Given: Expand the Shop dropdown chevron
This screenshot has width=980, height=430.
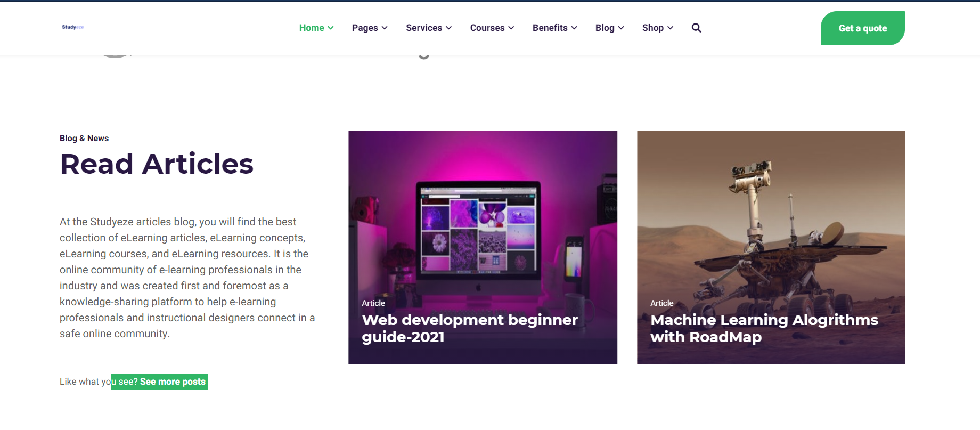Looking at the screenshot, I should coord(671,28).
